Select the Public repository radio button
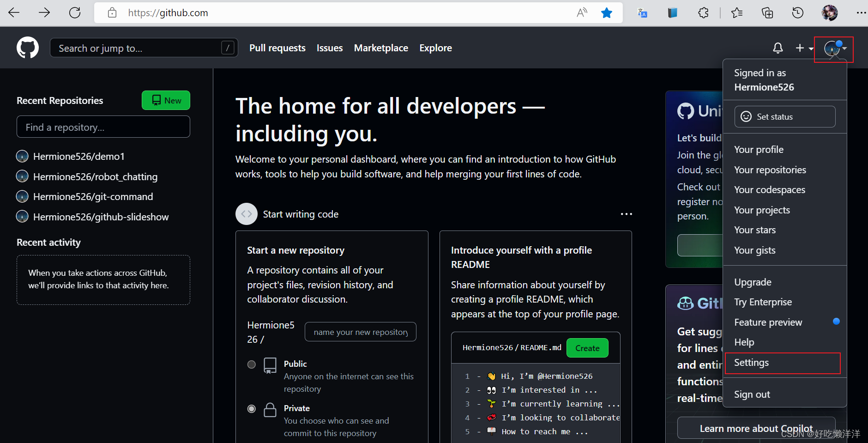 coord(252,364)
